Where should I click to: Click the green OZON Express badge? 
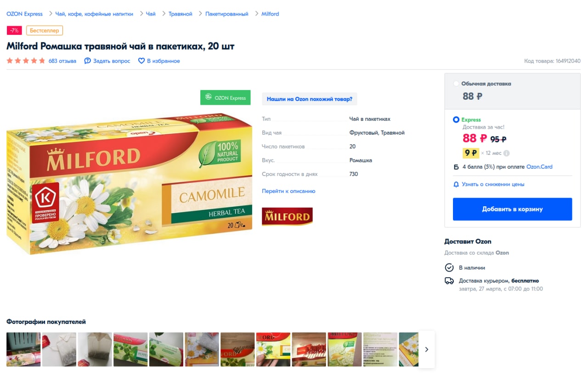(x=225, y=97)
